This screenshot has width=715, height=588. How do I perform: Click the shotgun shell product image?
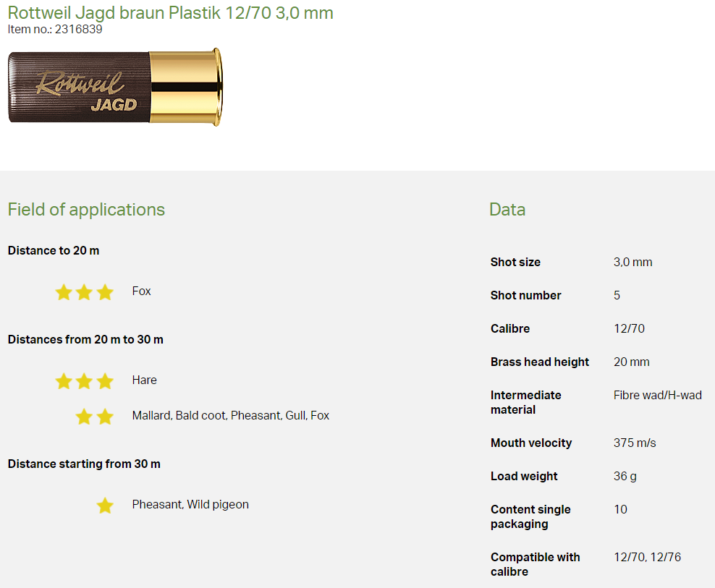tap(115, 88)
